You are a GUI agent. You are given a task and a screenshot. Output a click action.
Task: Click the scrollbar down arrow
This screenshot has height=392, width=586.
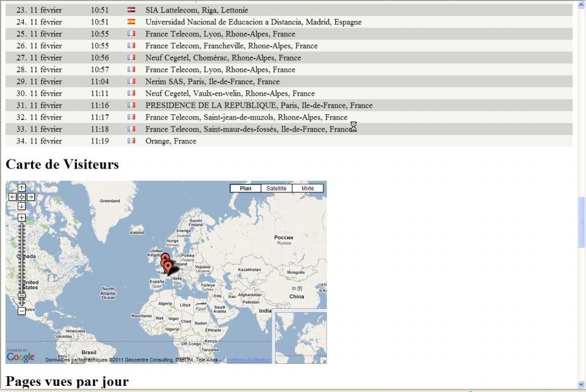pos(581,384)
